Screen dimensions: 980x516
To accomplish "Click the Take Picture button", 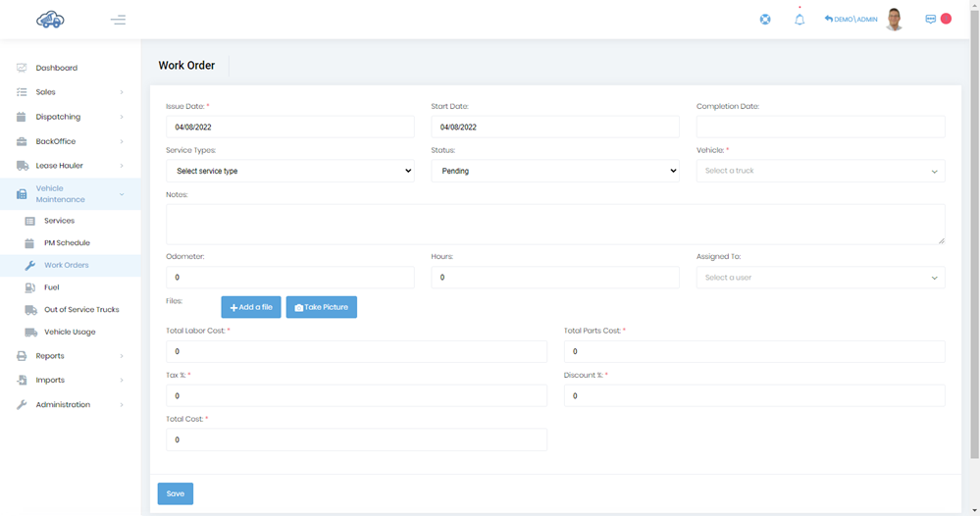I will coord(321,307).
